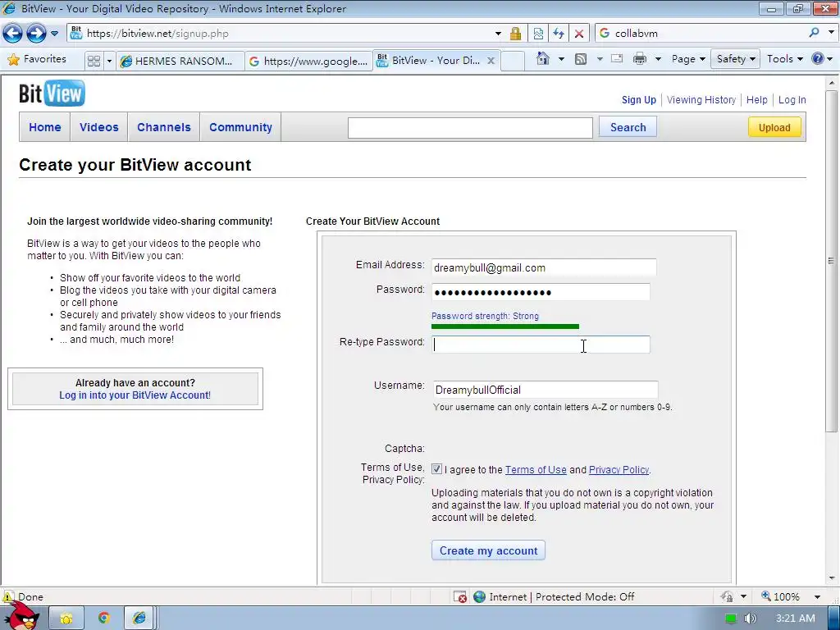The height and width of the screenshot is (630, 840).
Task: Click the Quick Tabs grid icon
Action: tap(94, 61)
